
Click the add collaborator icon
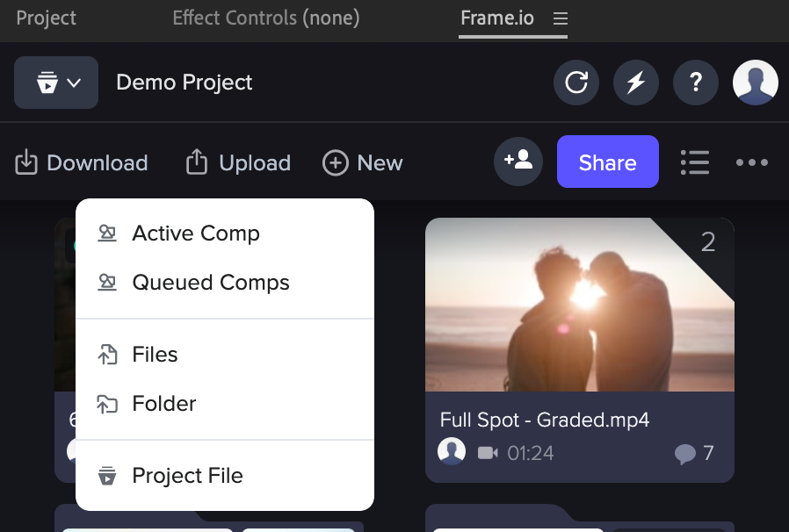[518, 162]
